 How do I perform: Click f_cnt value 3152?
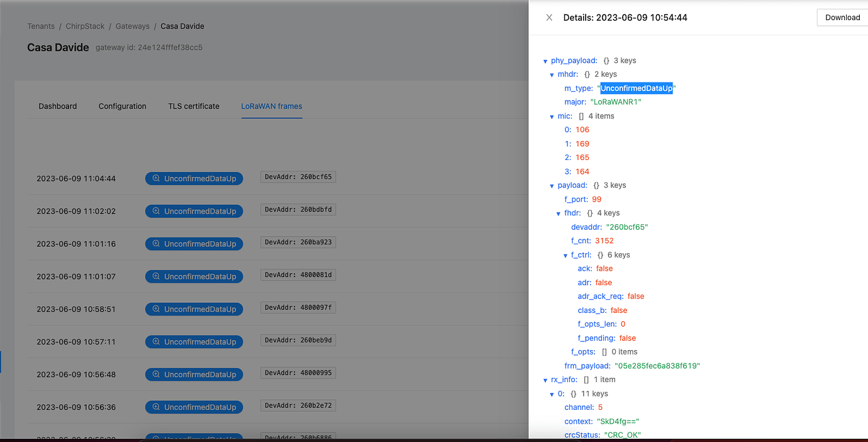point(604,241)
